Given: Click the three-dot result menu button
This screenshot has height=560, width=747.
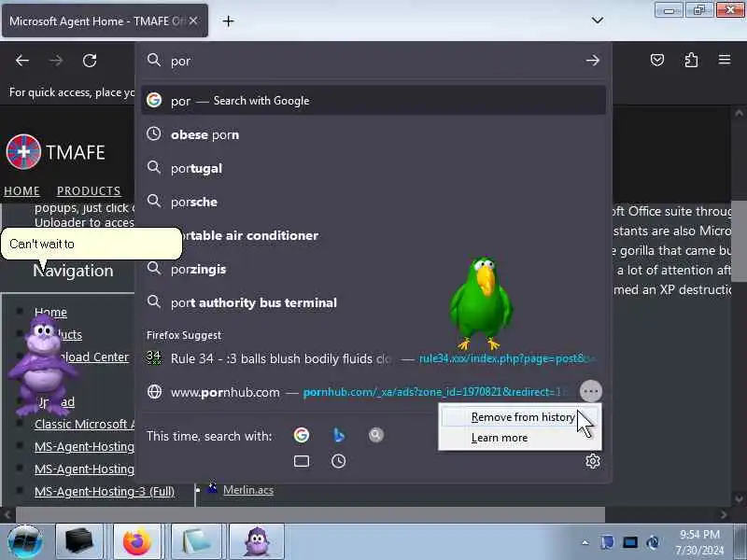Looking at the screenshot, I should tap(591, 391).
